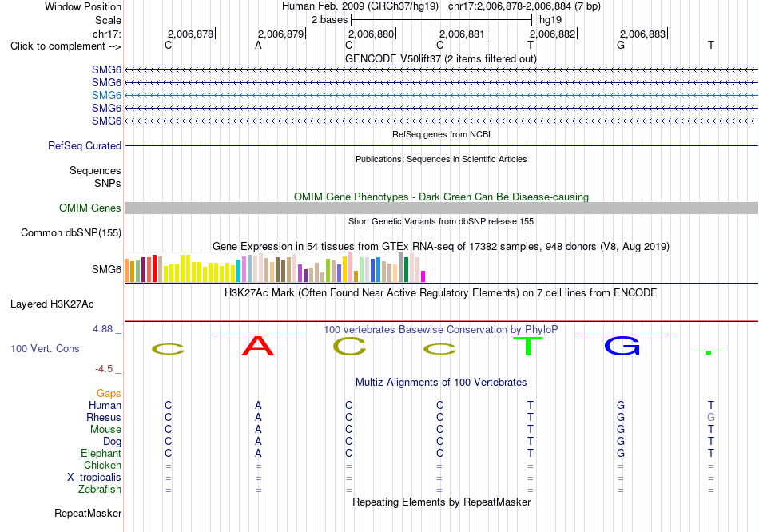Screen dimensions: 759x532
Task: Select the chr17:2,006,878-2,006,884 (7 bp) position text
Action: pyautogui.click(x=524, y=6)
